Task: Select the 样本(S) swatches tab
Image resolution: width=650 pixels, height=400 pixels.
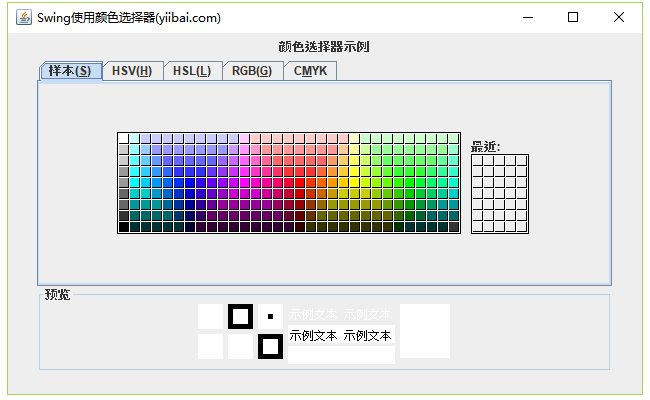Action: coord(70,71)
